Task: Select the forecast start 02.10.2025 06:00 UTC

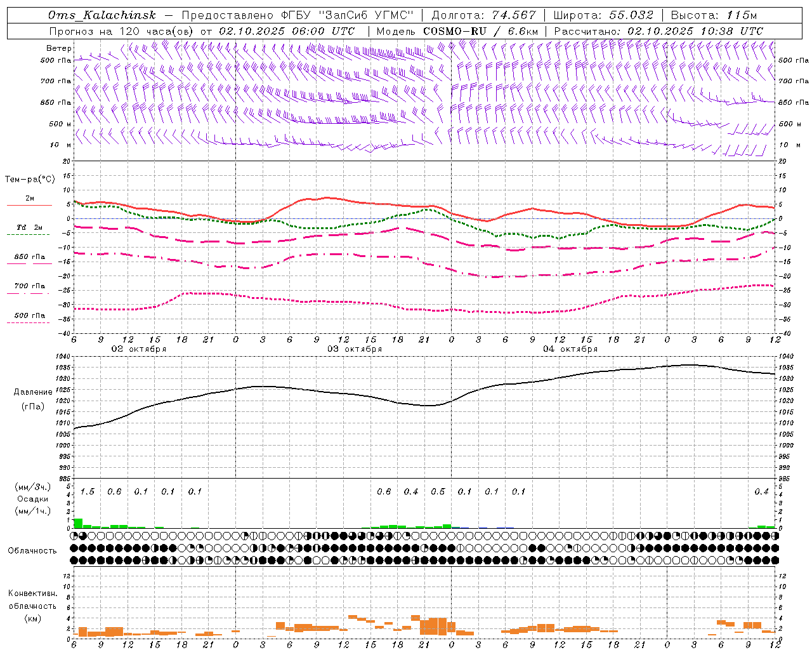Action: click(x=287, y=31)
